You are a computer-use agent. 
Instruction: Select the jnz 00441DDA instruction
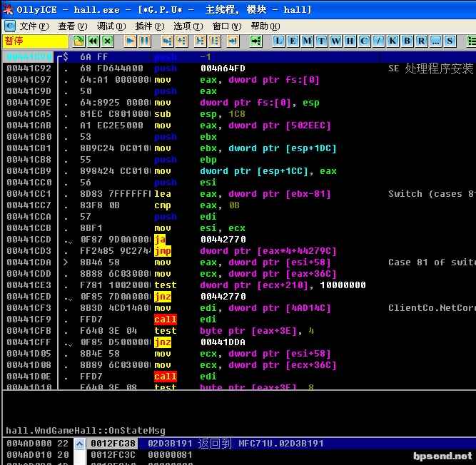click(x=239, y=342)
